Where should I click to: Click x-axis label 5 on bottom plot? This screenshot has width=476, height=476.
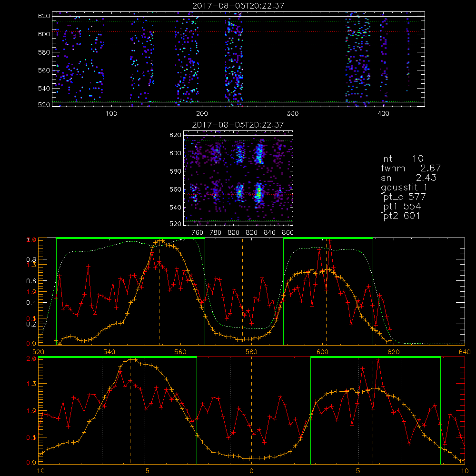[358, 471]
